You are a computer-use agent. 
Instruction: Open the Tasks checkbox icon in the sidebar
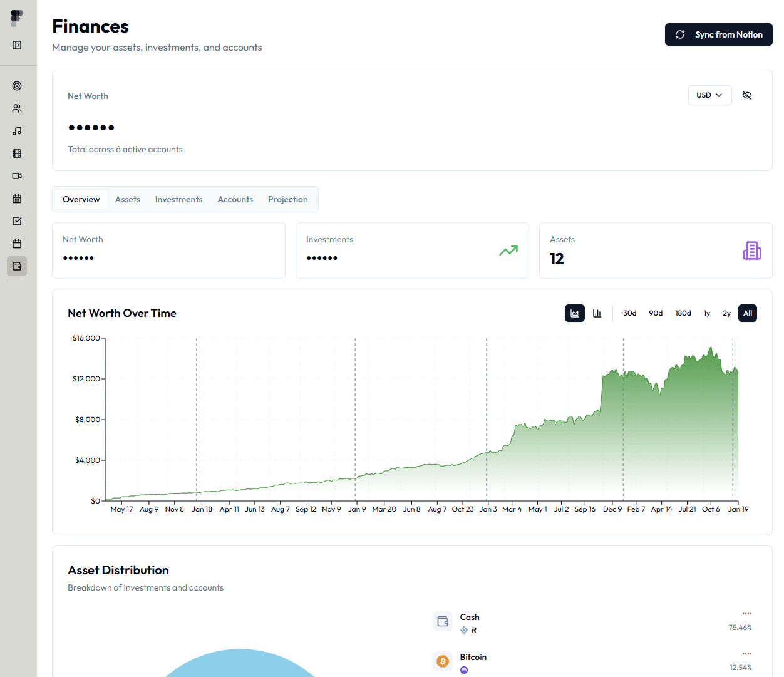[17, 221]
